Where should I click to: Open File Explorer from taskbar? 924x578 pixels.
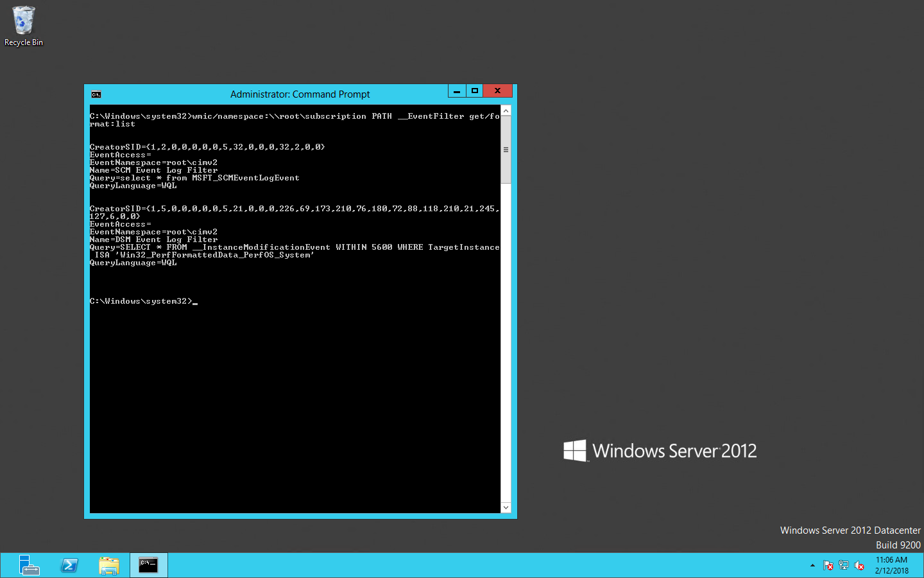click(109, 565)
